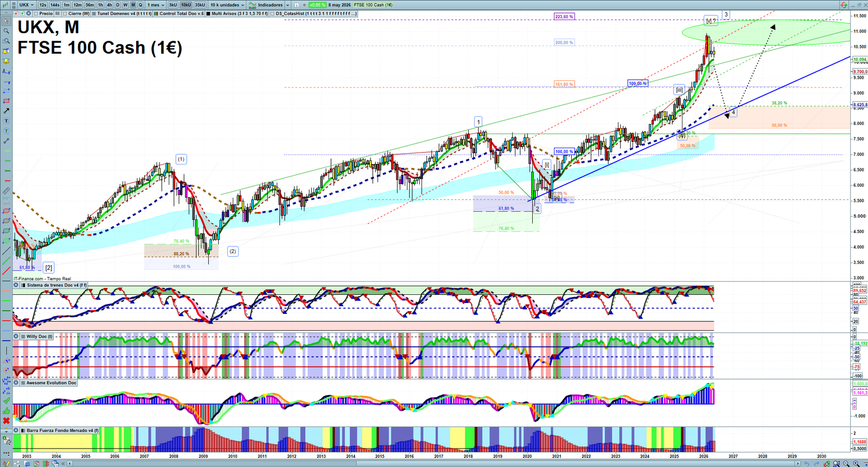Viewport: 868px width, 467px height.
Task: Open the 1 mes period dropdown
Action: point(155,5)
